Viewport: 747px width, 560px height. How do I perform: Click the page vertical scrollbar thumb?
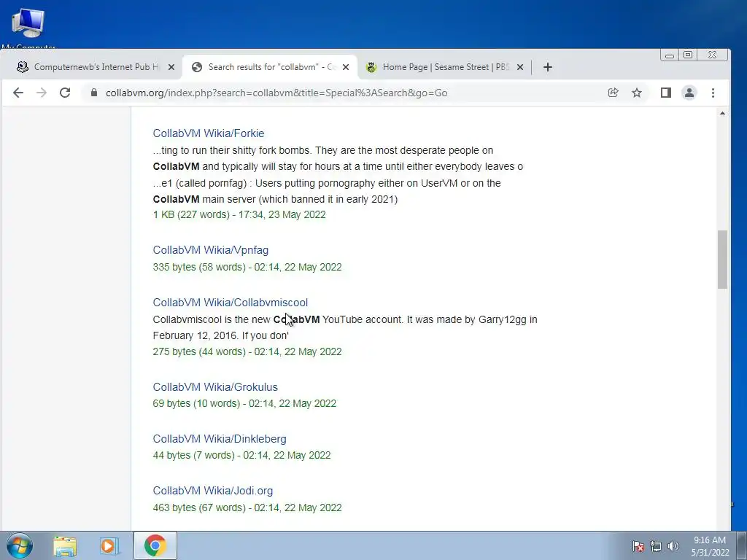coord(723,259)
